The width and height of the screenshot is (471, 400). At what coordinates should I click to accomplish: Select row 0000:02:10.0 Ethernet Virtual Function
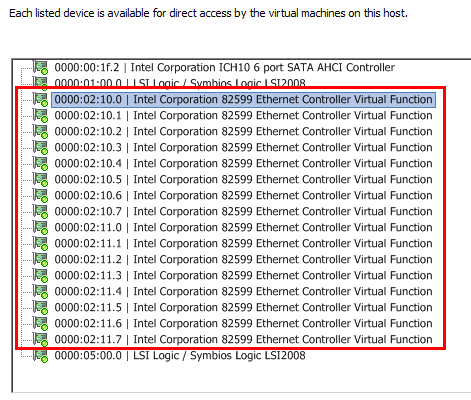tap(243, 99)
